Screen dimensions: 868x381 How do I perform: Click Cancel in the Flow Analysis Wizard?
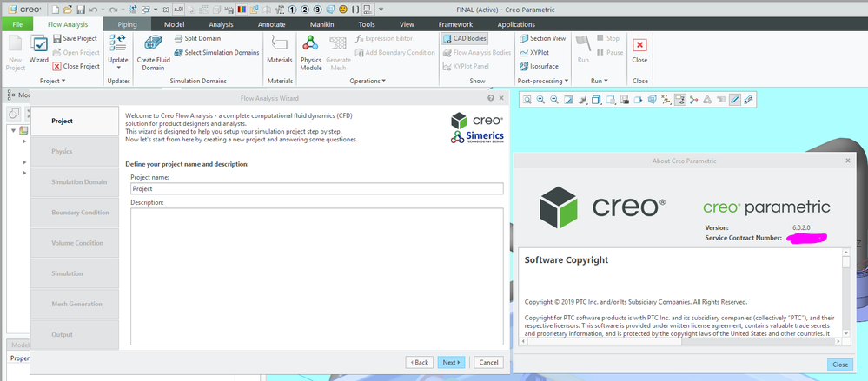click(x=489, y=362)
